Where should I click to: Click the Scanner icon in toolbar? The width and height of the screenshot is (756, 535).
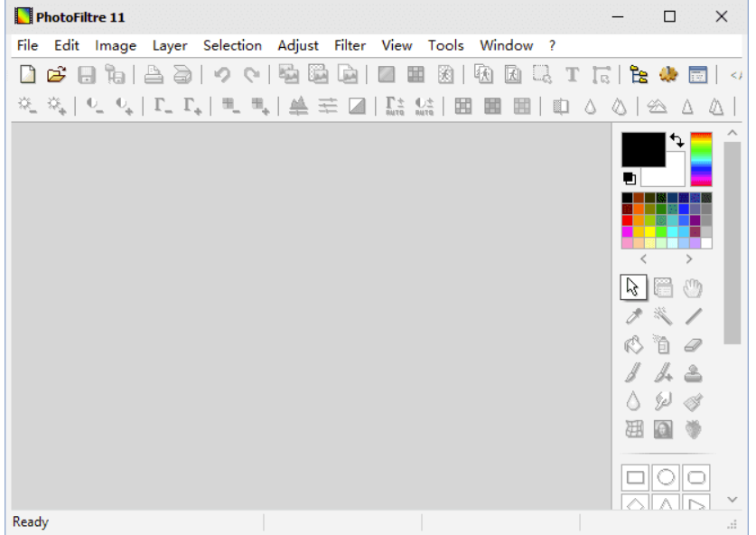click(182, 75)
